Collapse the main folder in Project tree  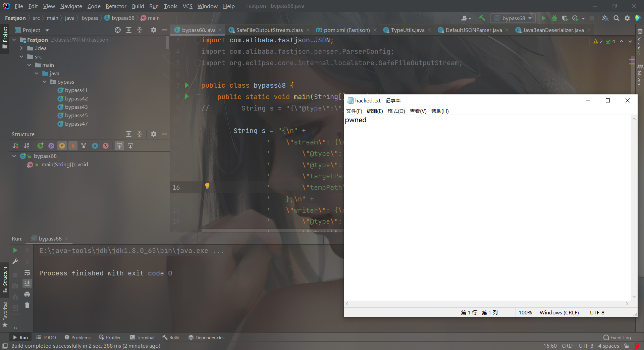[x=29, y=65]
